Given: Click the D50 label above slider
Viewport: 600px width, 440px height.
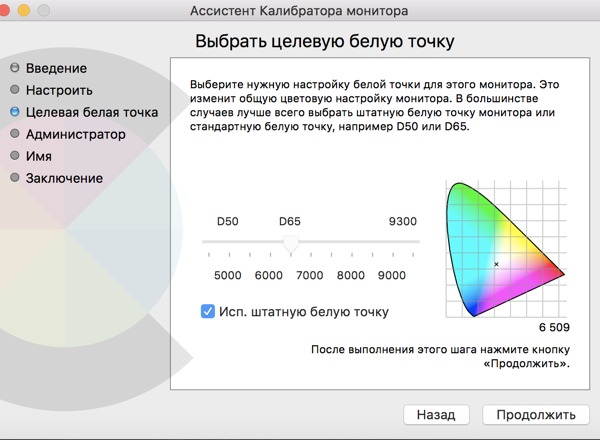Looking at the screenshot, I should [x=228, y=221].
